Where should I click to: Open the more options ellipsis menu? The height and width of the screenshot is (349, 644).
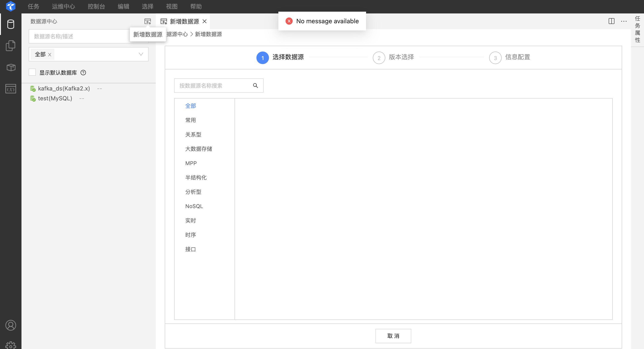pyautogui.click(x=624, y=21)
